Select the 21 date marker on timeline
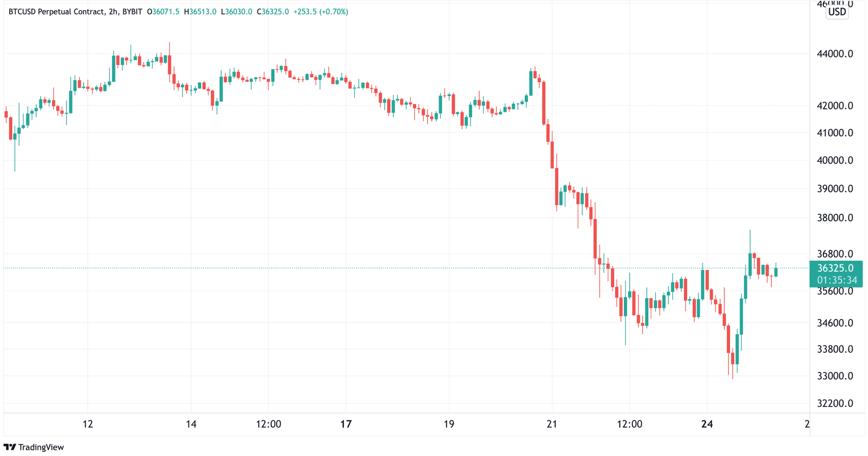The height and width of the screenshot is (456, 868). 552,424
